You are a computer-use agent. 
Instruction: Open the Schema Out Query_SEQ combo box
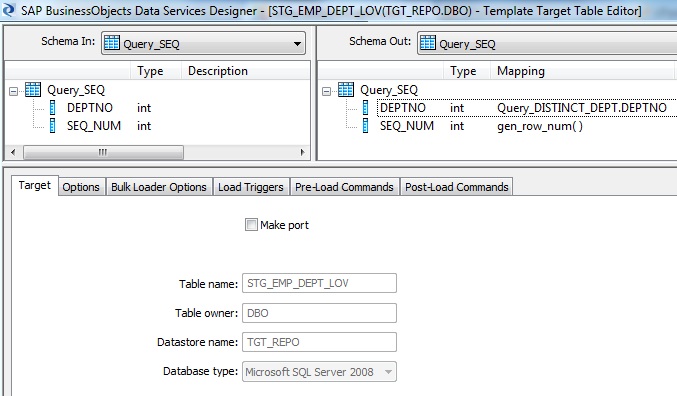tap(547, 43)
